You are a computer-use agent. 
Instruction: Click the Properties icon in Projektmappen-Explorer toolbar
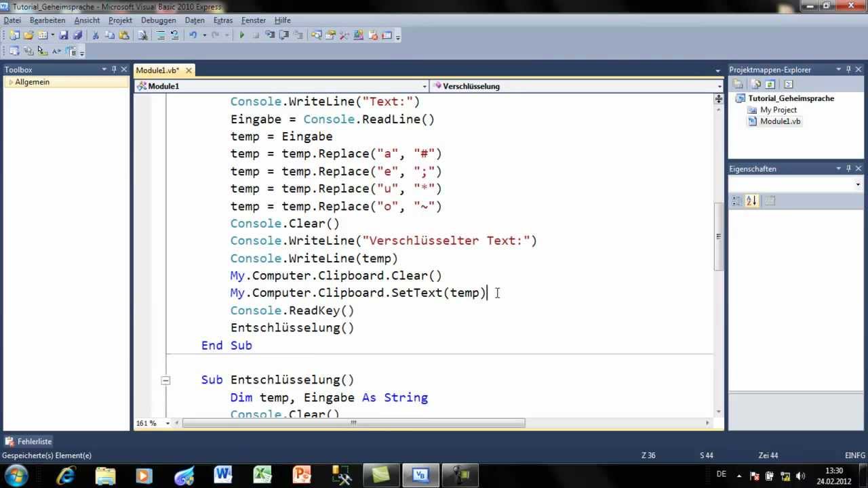pos(738,84)
